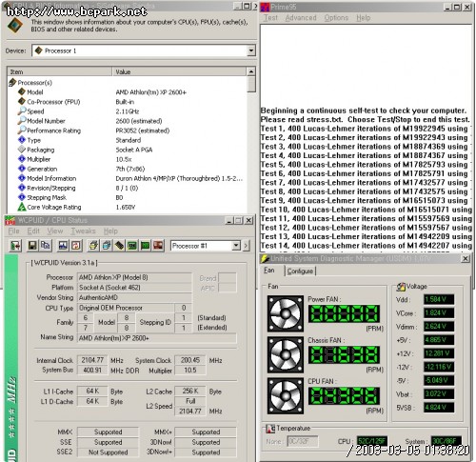Click the CPU FAN RPM digital display
Image resolution: width=476 pixels, height=462 pixels.
click(x=344, y=395)
